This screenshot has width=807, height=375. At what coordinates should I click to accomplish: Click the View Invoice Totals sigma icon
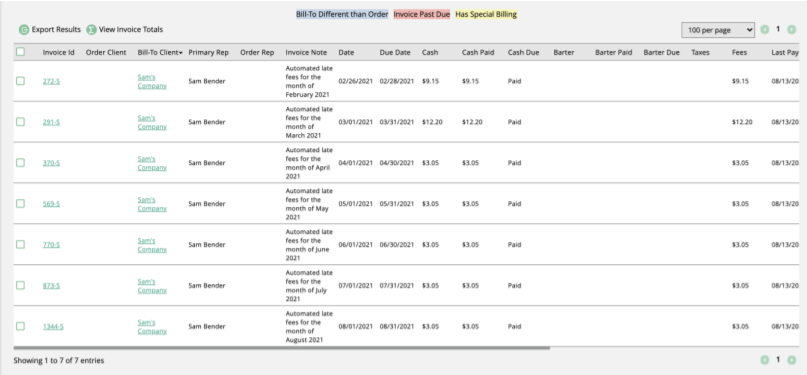click(92, 30)
